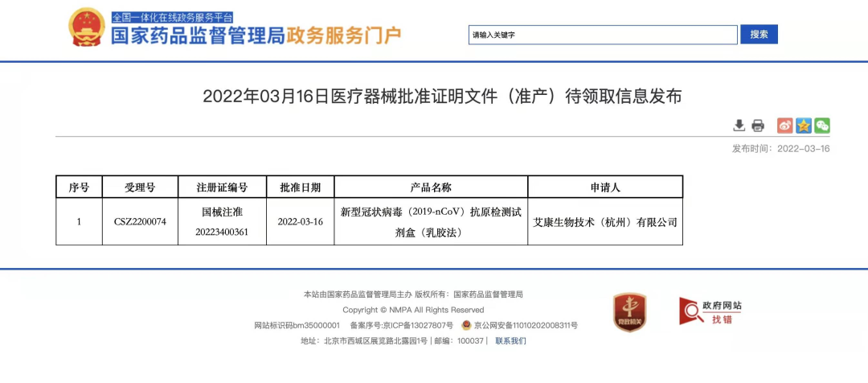Click the 国家药品监督管理局政务服务门户 title
Viewport: 868px width, 383px height.
pos(256,35)
